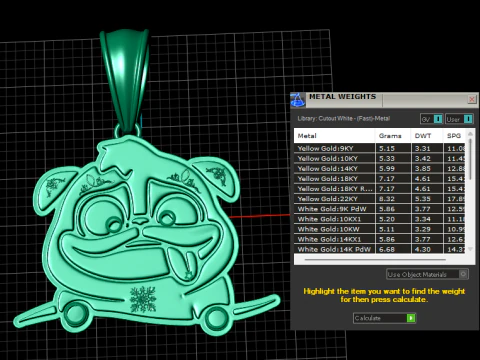This screenshot has width=480, height=360.
Task: Select the White Gold:10KX1 row
Action: pyautogui.click(x=379, y=219)
